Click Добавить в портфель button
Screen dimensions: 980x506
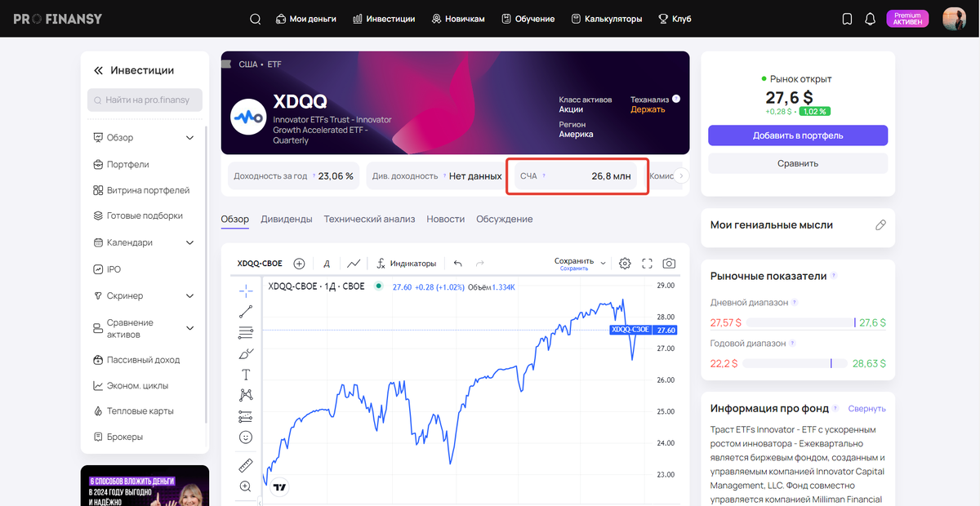coord(798,135)
